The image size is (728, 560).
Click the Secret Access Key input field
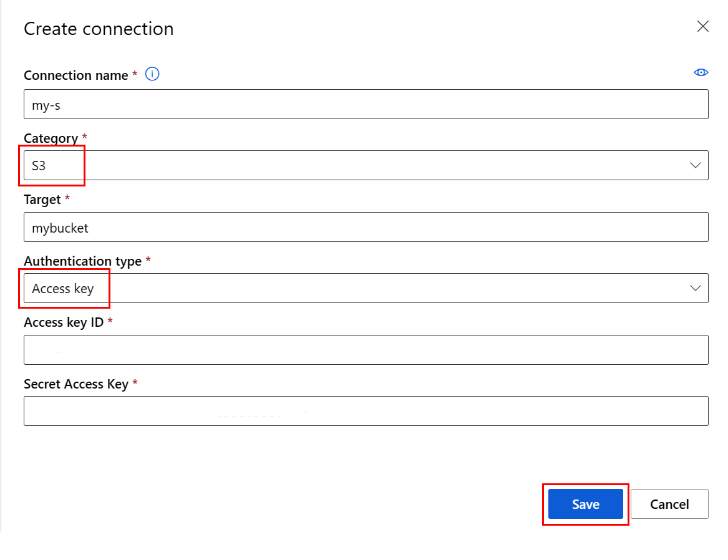tap(366, 411)
